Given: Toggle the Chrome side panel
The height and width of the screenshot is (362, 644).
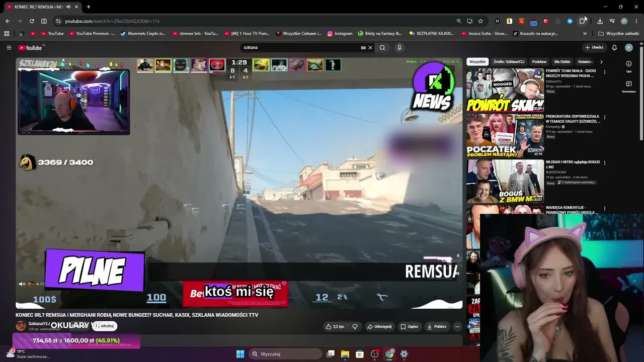Looking at the screenshot, I should (x=44, y=21).
